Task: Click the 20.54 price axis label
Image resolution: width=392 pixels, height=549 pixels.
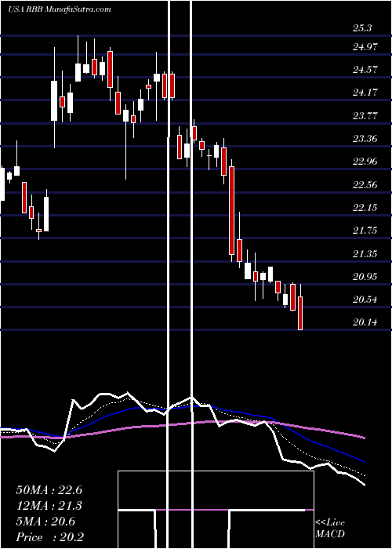Action: [x=365, y=300]
